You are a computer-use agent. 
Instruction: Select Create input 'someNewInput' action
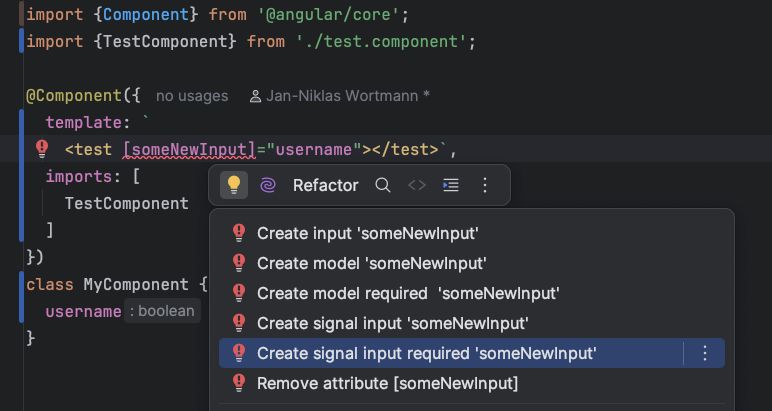point(472,233)
